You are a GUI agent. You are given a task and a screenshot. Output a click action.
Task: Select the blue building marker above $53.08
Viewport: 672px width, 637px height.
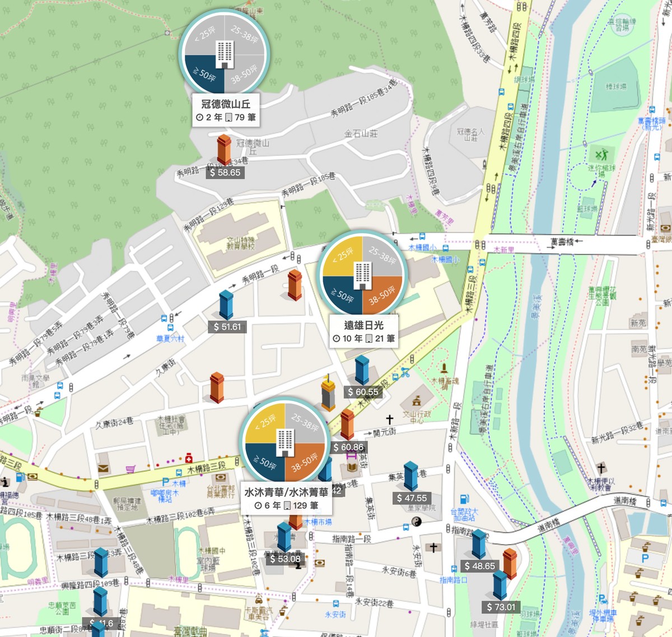284,537
